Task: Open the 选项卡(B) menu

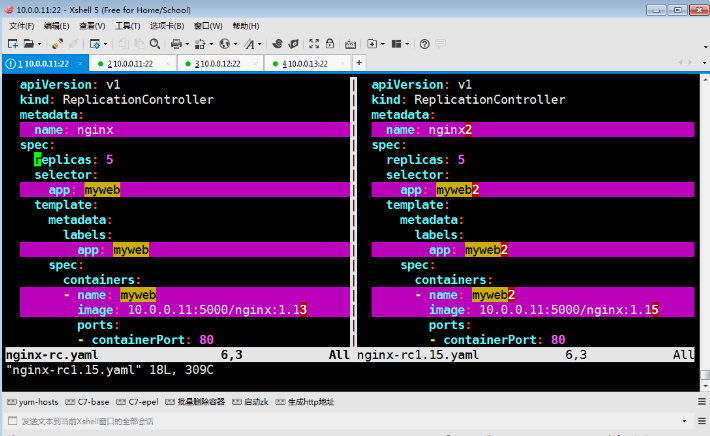Action: pyautogui.click(x=167, y=26)
